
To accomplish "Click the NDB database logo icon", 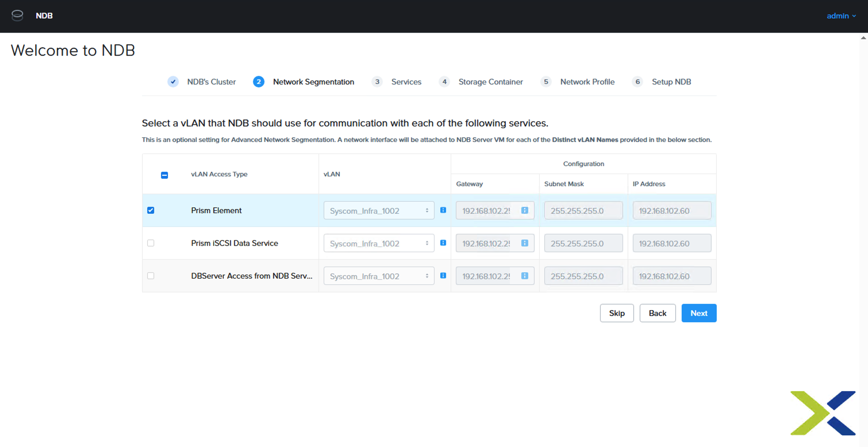I will click(x=17, y=16).
